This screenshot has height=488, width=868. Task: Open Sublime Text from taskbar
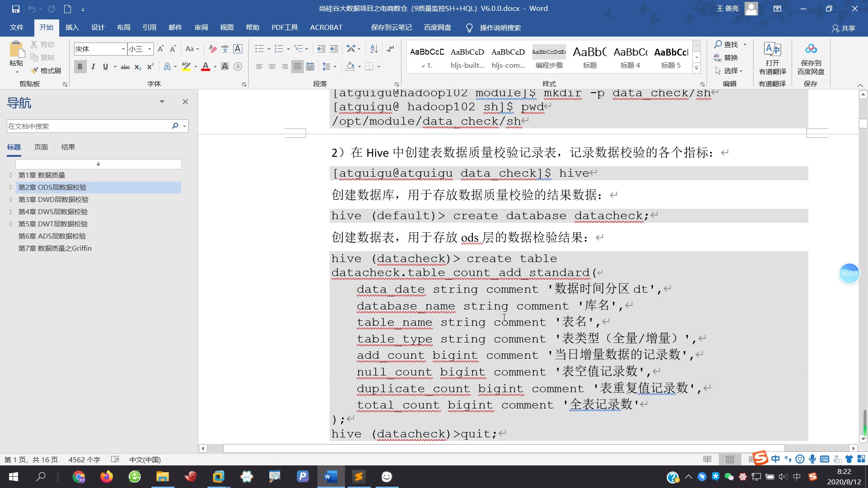[359, 477]
